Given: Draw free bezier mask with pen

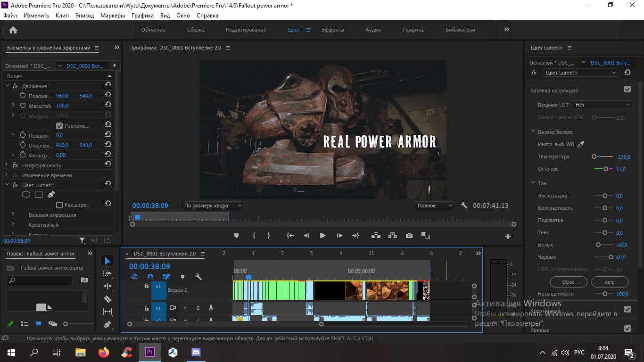Looking at the screenshot, I should coord(51,194).
